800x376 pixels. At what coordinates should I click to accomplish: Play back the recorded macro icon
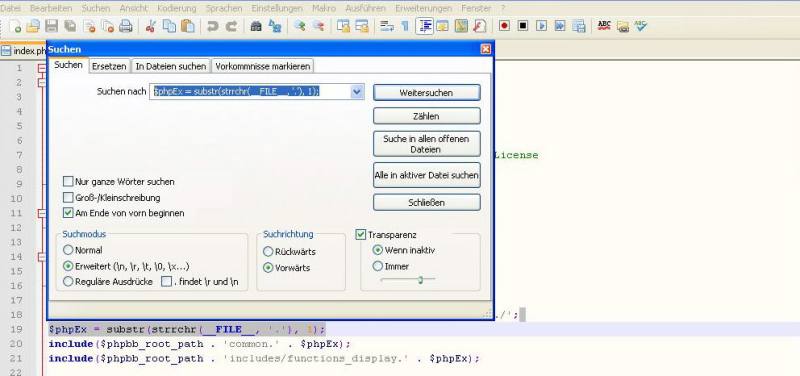(541, 26)
